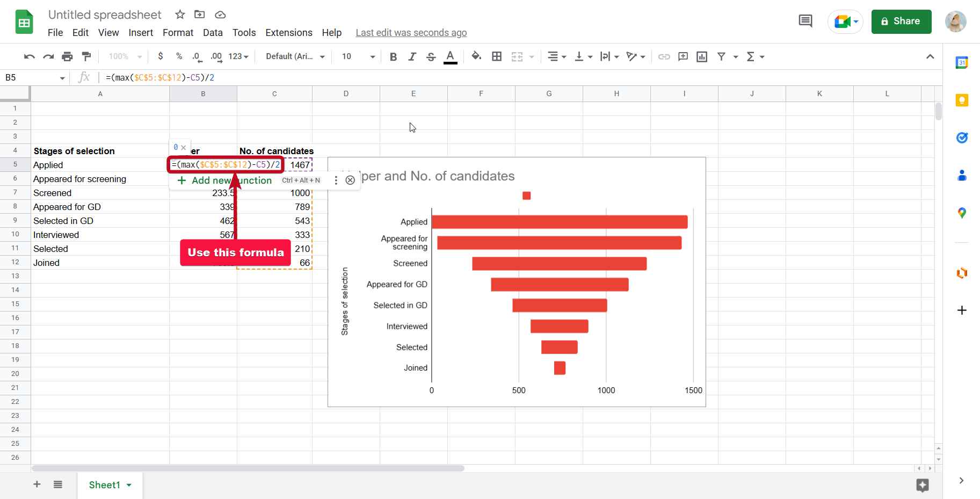Hide the menus with collapse chevron
This screenshot has height=499, width=980.
coord(930,56)
